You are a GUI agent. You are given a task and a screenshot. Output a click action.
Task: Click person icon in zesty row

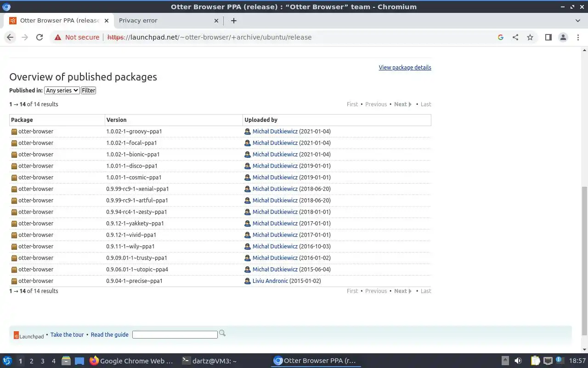point(248,212)
